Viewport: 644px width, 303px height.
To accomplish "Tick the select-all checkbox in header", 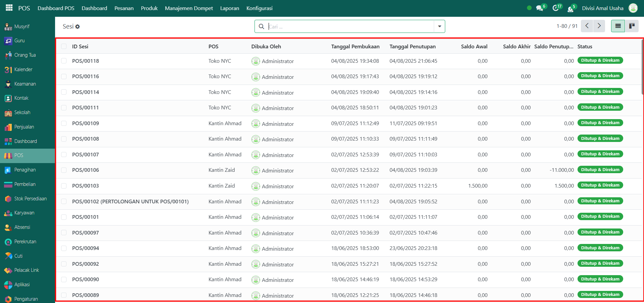I will [x=64, y=47].
